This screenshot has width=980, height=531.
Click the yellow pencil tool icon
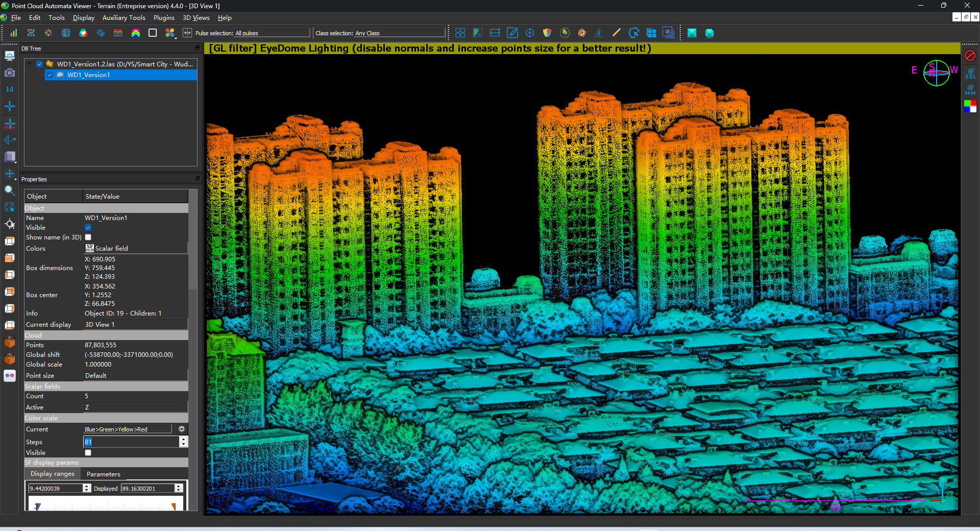(x=616, y=33)
